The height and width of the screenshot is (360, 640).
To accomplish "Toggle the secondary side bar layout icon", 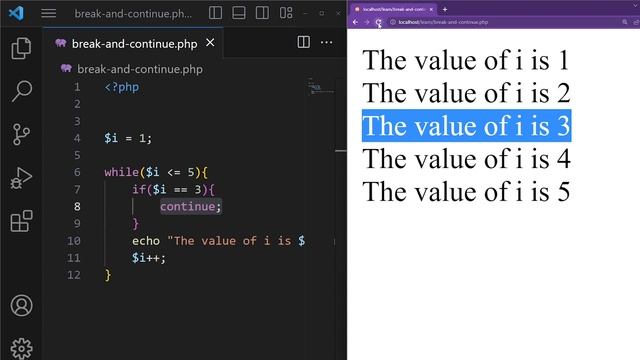I will coord(262,13).
